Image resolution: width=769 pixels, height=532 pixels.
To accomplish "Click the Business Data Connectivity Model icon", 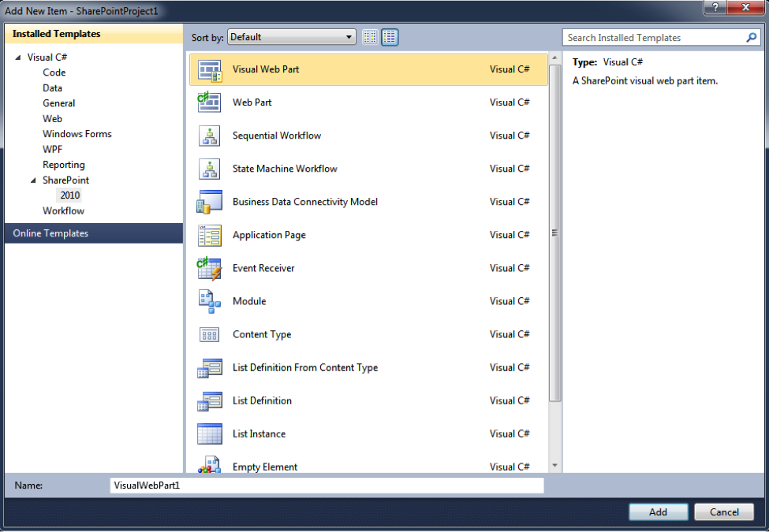I will pyautogui.click(x=210, y=202).
